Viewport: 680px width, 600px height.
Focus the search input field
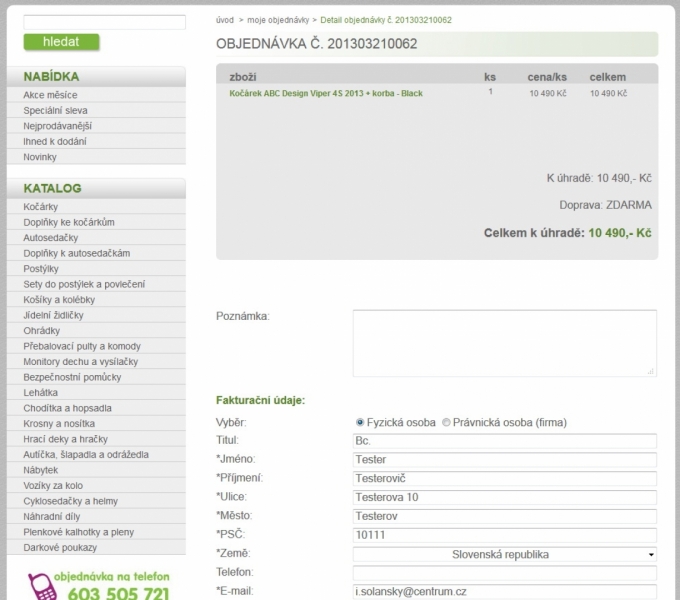[105, 22]
